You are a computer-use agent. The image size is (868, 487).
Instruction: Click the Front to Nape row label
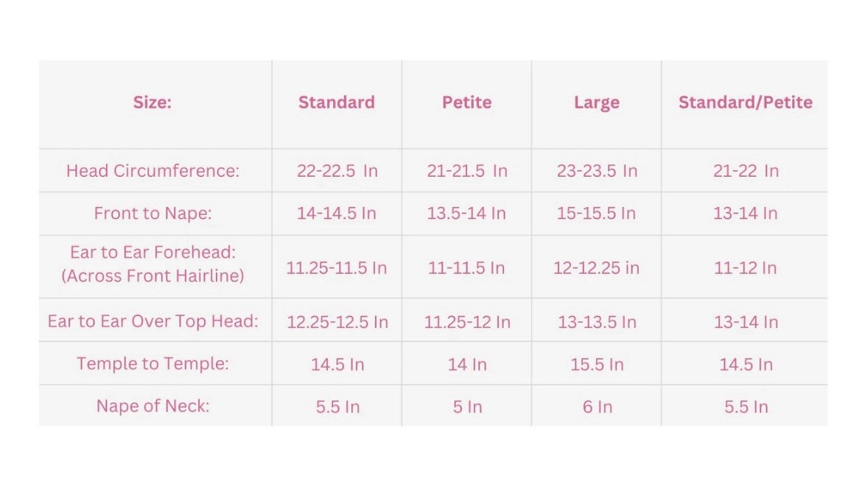click(153, 214)
